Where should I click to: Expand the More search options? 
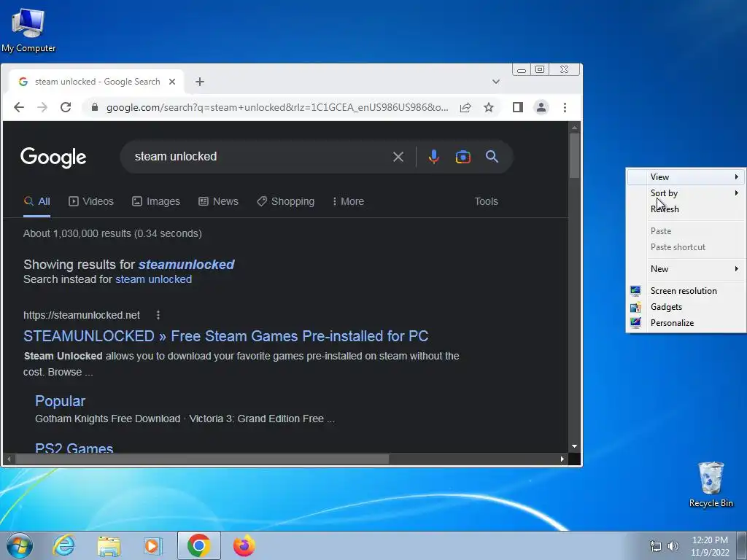click(348, 201)
